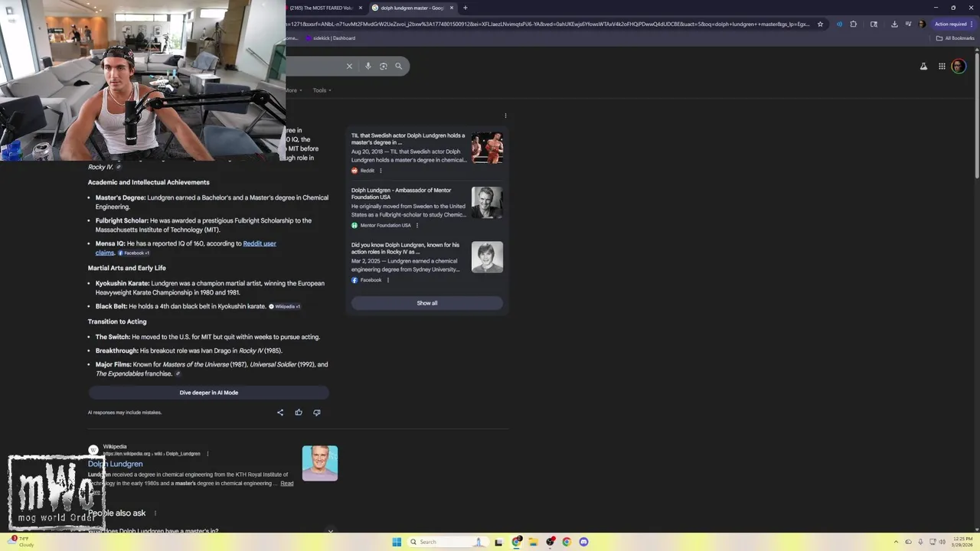Open more options above source cards
Viewport: 980px width, 551px height.
click(505, 116)
